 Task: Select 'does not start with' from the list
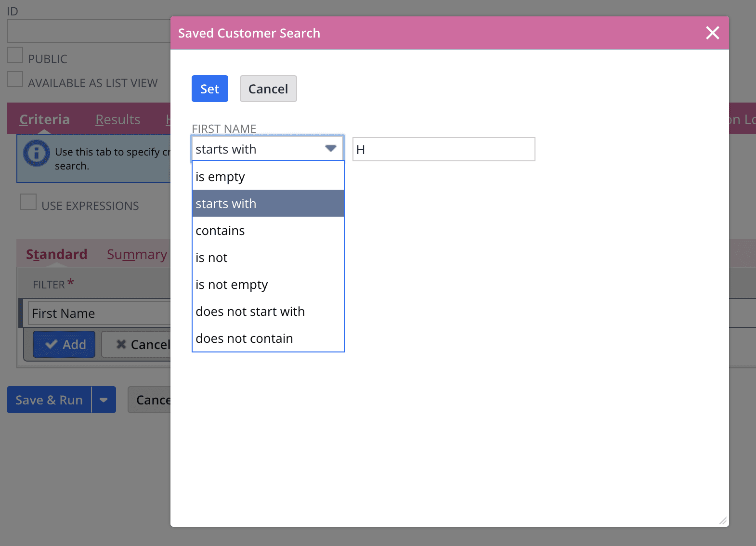pos(250,311)
